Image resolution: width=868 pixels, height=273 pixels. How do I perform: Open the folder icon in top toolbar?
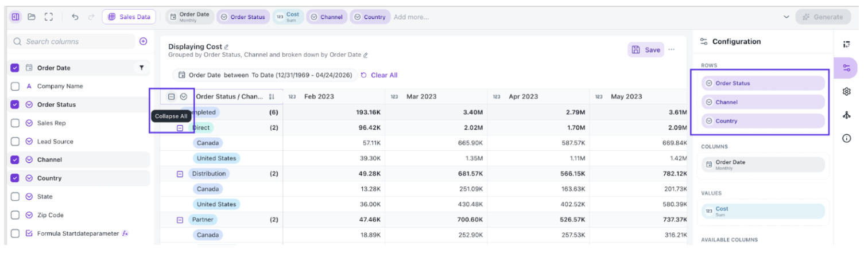[32, 17]
